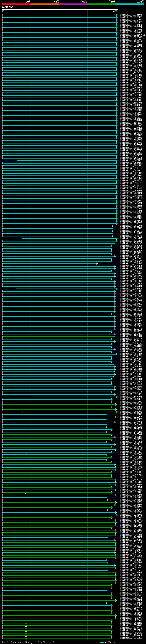Select hit label UniRef100_Q8L693
146x644 pixels.
[x=131, y=53]
